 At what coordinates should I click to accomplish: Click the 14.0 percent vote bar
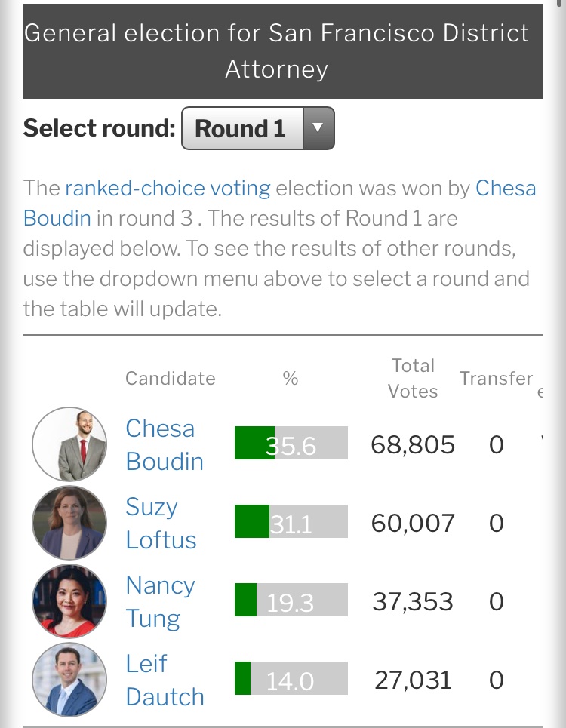pyautogui.click(x=291, y=679)
